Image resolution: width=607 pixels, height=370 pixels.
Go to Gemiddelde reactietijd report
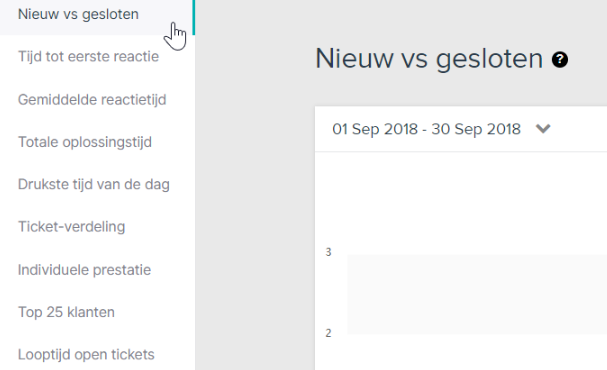[x=92, y=99]
